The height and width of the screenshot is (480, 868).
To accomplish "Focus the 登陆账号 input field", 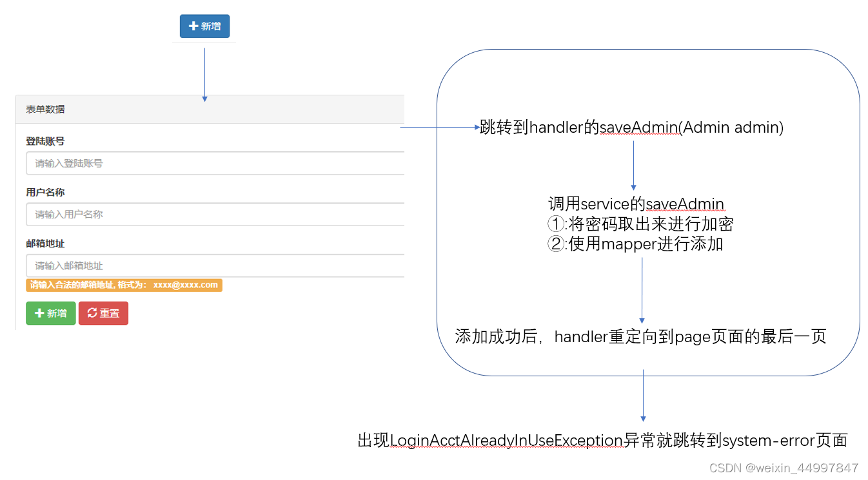I will click(215, 163).
